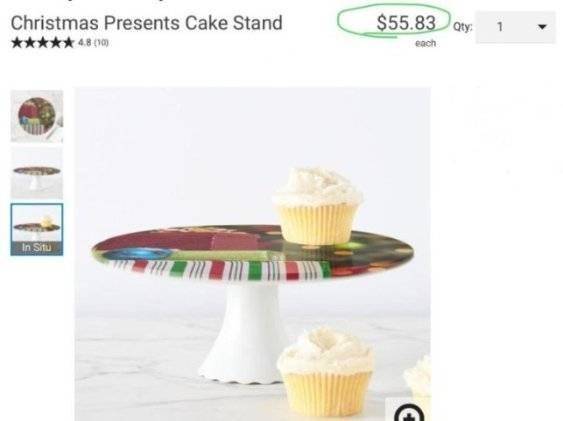563x421 pixels.
Task: Click the $55.83 price
Action: click(x=406, y=23)
